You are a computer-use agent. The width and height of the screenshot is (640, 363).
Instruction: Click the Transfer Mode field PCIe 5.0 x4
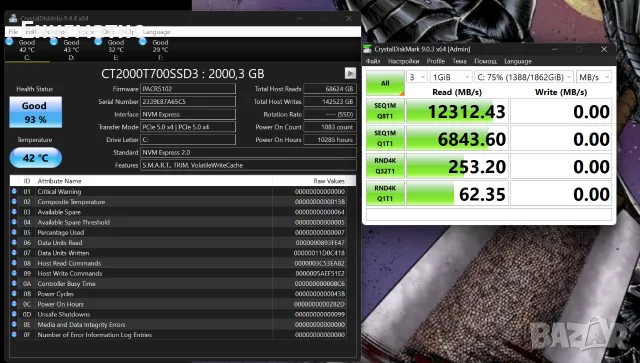click(188, 127)
